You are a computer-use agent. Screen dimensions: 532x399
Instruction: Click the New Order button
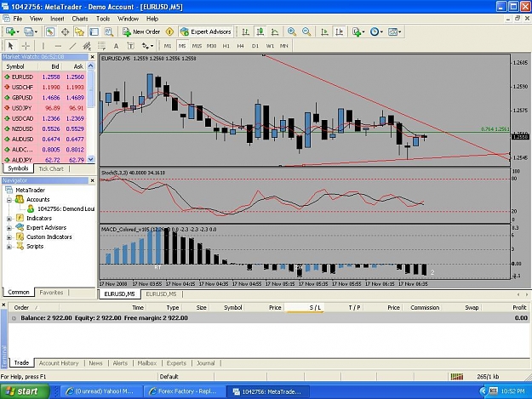[x=141, y=31]
